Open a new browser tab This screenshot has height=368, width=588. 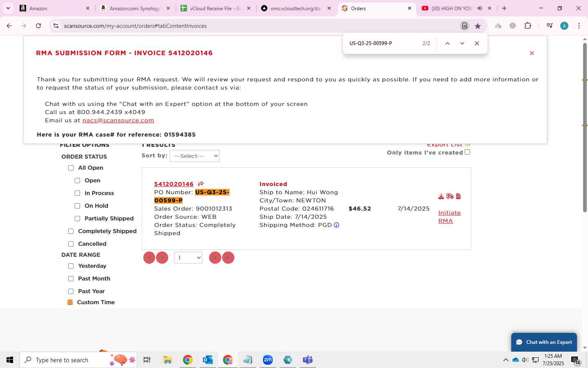tap(504, 8)
